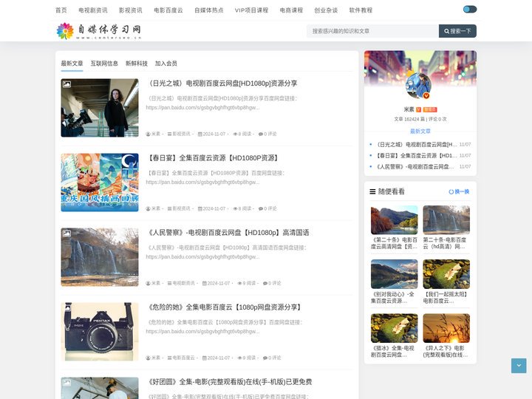Open the 危险的她 camera thumbnail
Screen dimensions: 532x399
100,332
